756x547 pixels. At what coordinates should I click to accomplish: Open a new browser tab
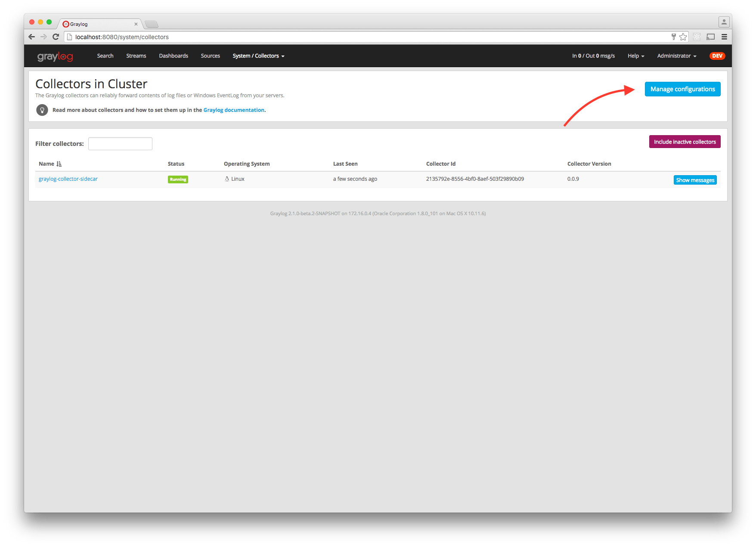[152, 24]
